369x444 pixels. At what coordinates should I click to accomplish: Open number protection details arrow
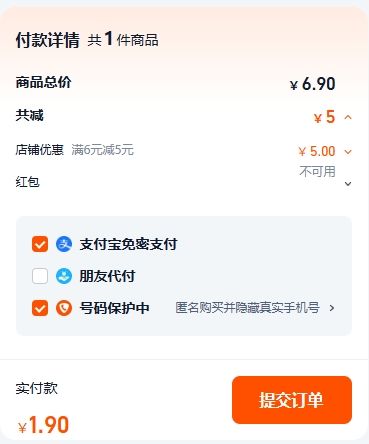[x=332, y=308]
